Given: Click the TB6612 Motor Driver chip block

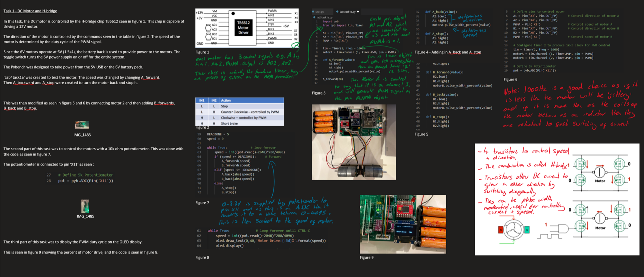Looking at the screenshot, I should (x=243, y=28).
